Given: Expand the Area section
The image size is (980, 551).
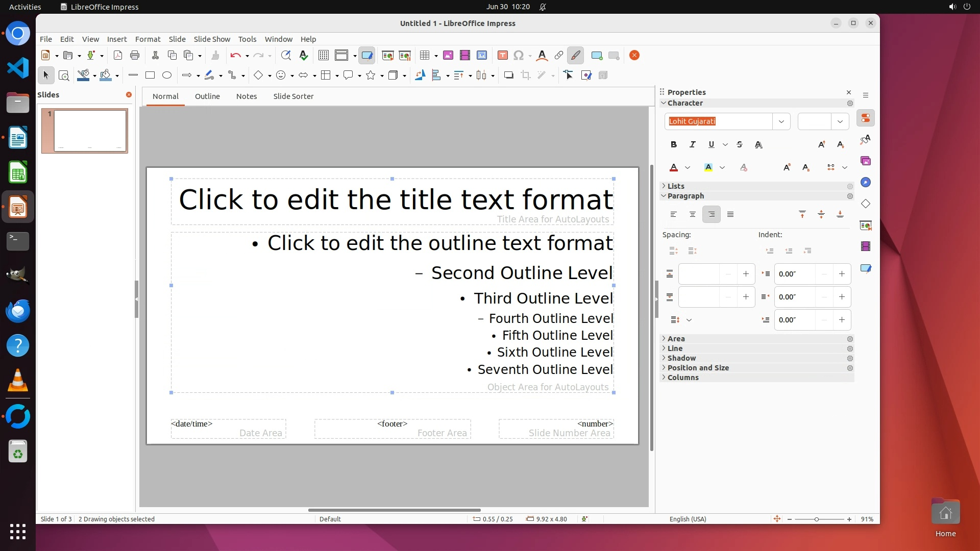Looking at the screenshot, I should click(x=676, y=339).
